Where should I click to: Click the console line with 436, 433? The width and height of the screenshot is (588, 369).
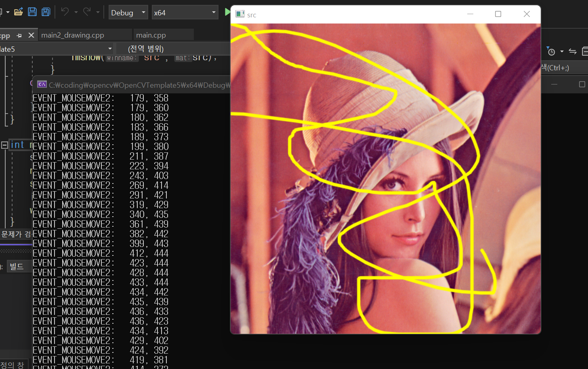pyautogui.click(x=101, y=312)
